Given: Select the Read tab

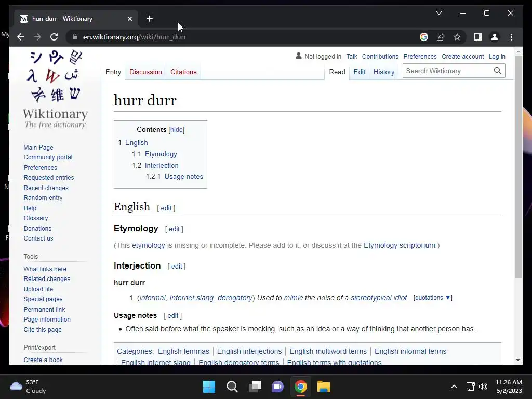Looking at the screenshot, I should (337, 72).
